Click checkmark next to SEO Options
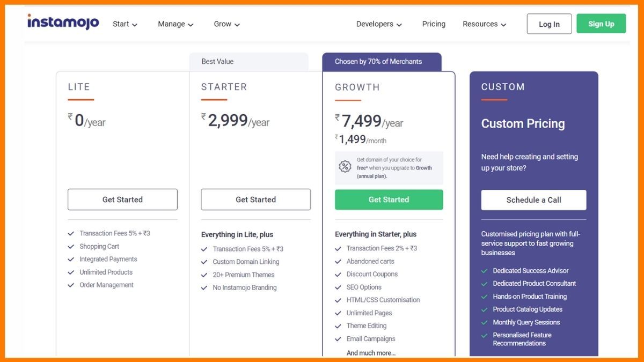Image resolution: width=644 pixels, height=362 pixels. click(338, 287)
